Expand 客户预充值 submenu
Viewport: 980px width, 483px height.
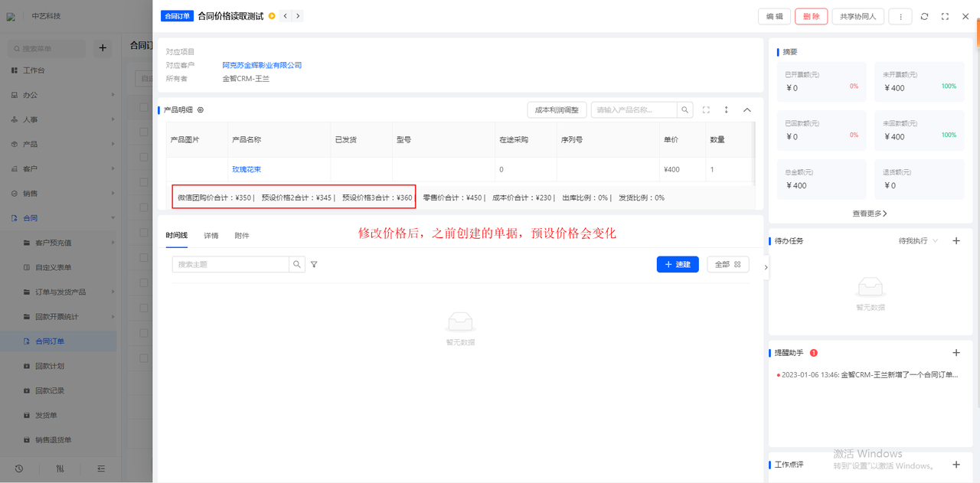[58, 243]
